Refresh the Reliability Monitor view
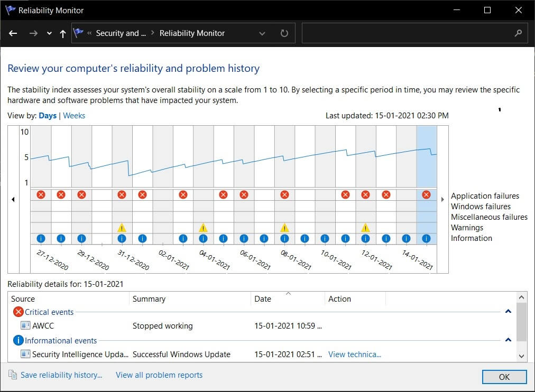Screen dimensions: 535x392 point(284,33)
